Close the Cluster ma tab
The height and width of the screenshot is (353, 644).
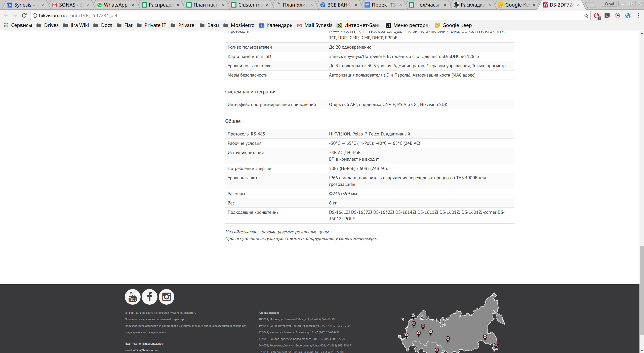(267, 5)
